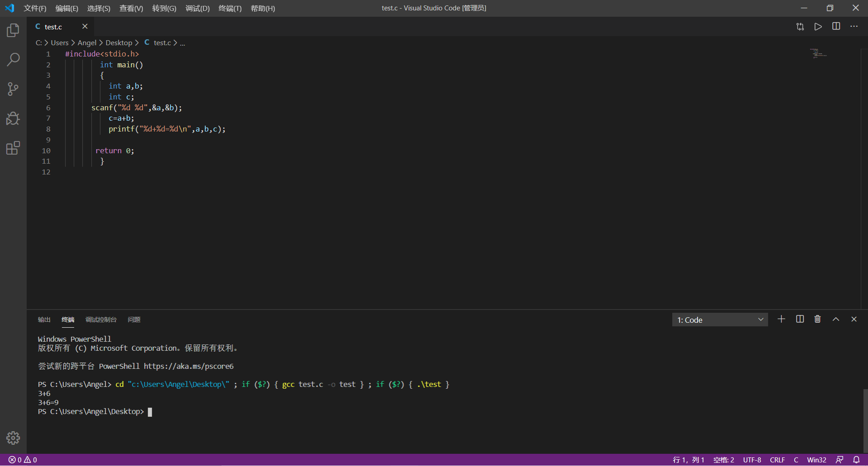Click the errors and warnings status indicator
This screenshot has width=868, height=466.
[23, 460]
